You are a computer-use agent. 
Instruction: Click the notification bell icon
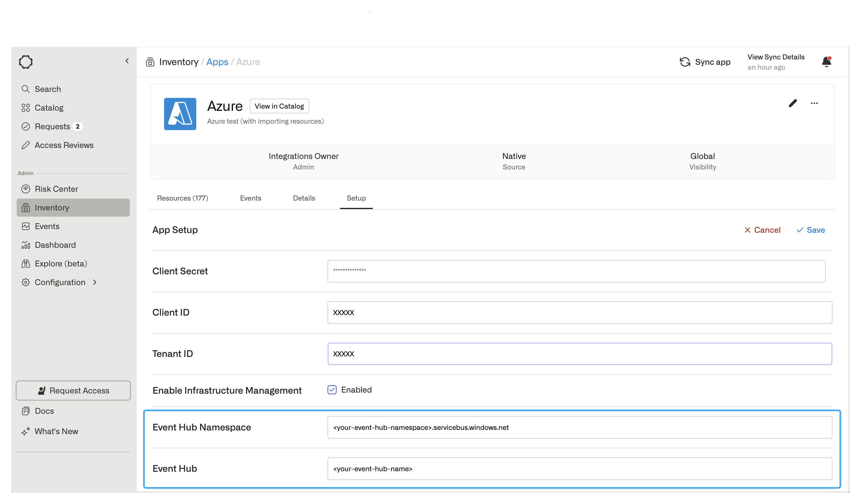coord(826,62)
